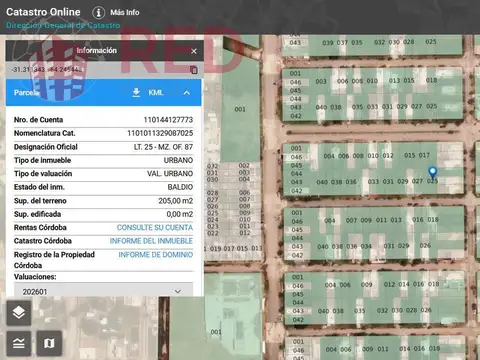
Task: Copy coordinates with the clipboard icon
Action: tap(194, 70)
